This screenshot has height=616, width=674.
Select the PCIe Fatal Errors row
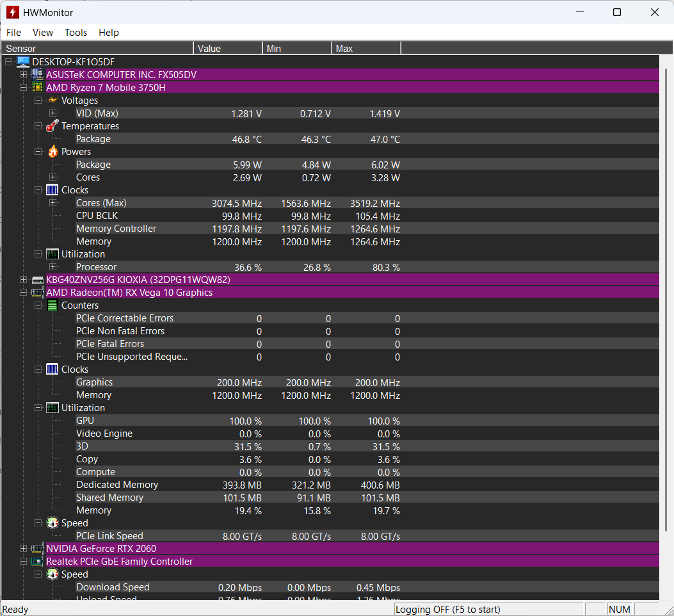[367, 344]
